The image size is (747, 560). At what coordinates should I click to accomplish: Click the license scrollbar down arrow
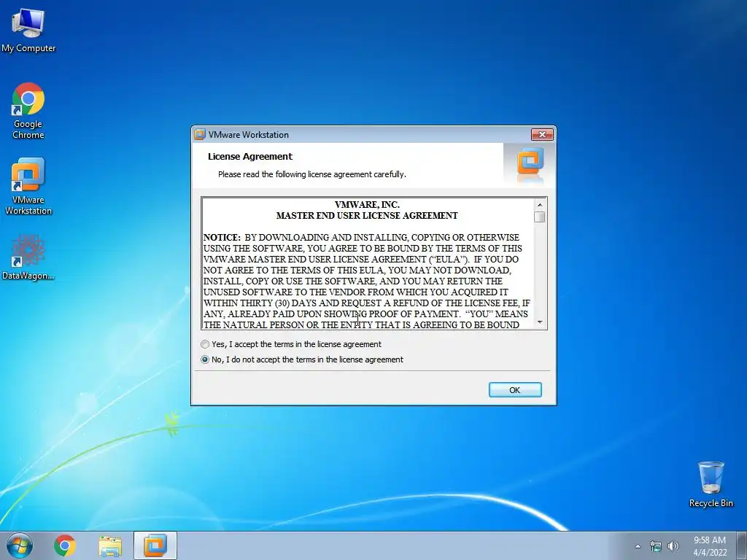point(540,322)
